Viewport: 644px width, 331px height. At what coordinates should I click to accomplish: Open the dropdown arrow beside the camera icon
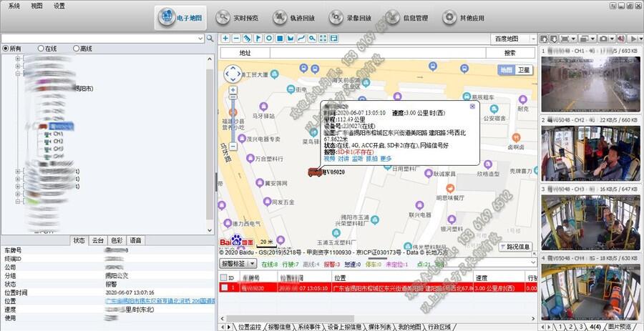pos(613,38)
